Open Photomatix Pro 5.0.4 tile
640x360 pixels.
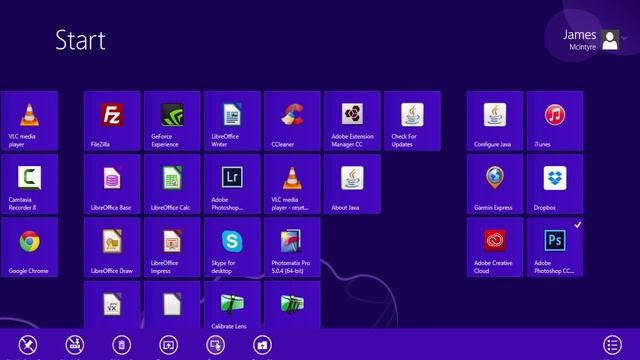[292, 247]
